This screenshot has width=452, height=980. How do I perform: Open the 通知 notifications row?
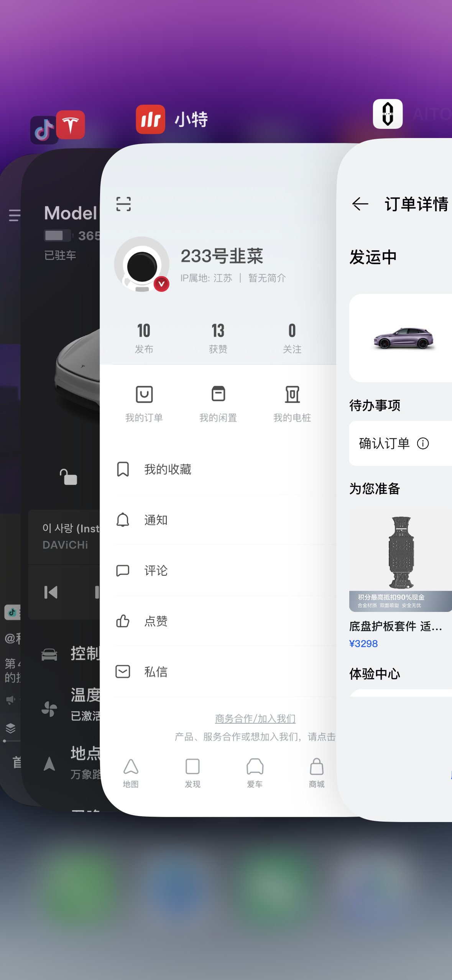click(x=218, y=520)
